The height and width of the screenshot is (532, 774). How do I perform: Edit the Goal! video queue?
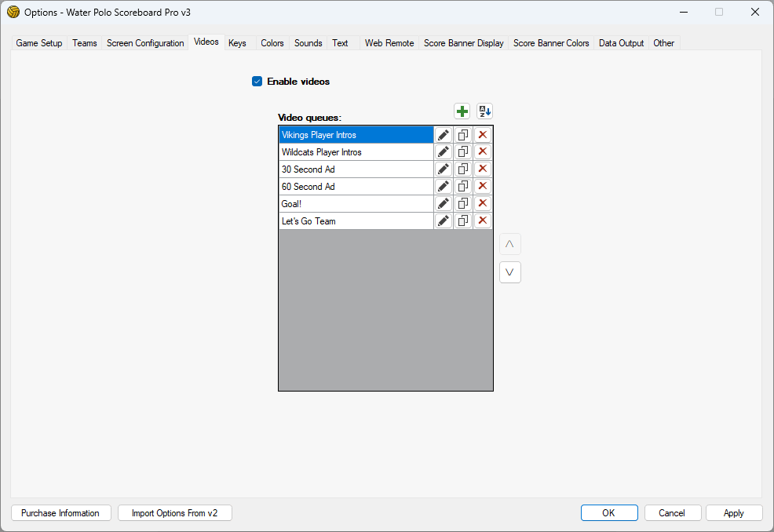(444, 204)
